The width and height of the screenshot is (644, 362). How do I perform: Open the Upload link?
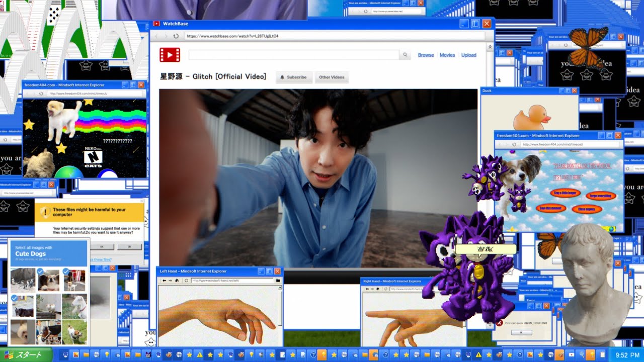469,55
